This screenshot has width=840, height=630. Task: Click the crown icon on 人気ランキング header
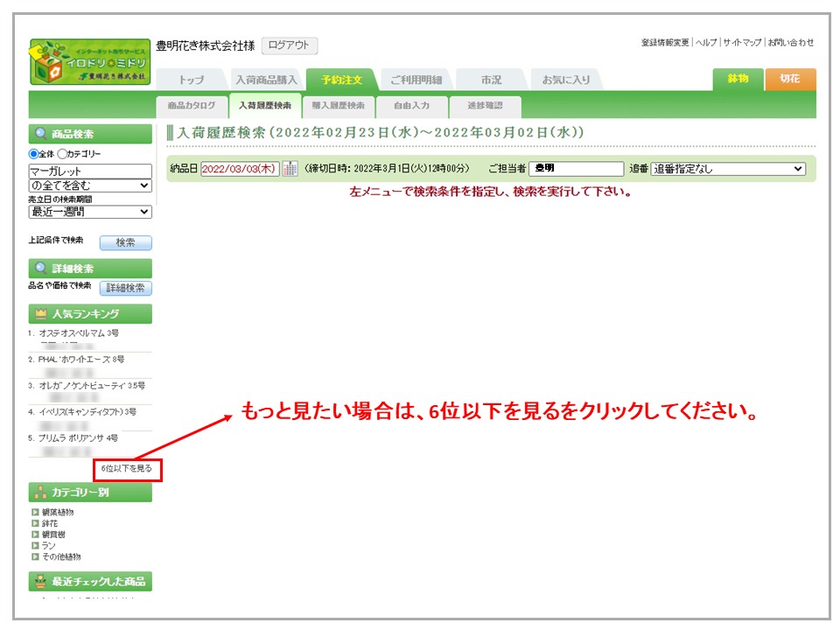(40, 314)
